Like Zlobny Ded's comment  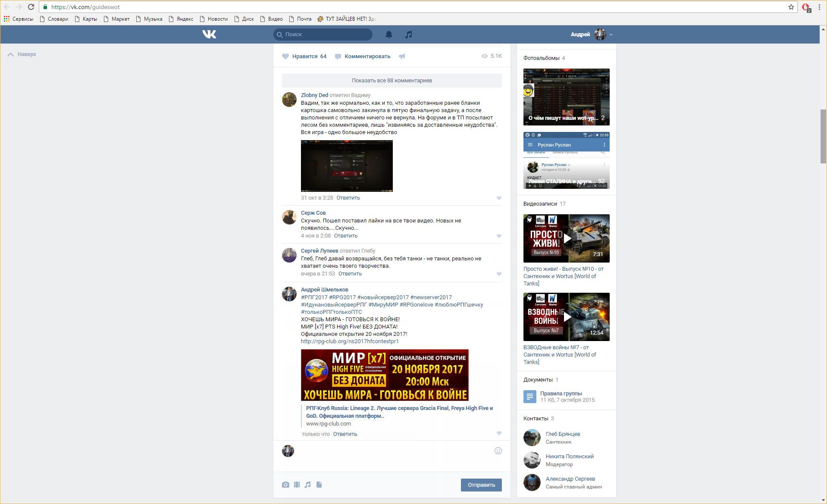click(499, 198)
